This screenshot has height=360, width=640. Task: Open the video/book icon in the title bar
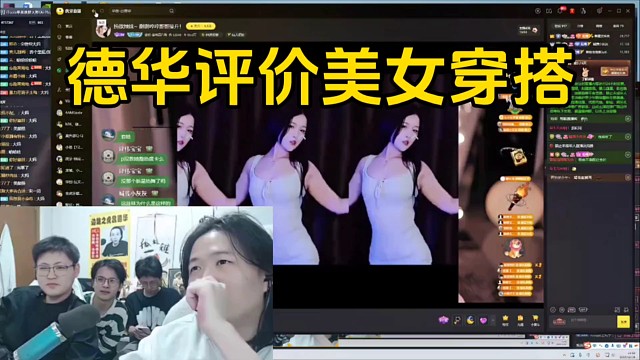(549, 11)
